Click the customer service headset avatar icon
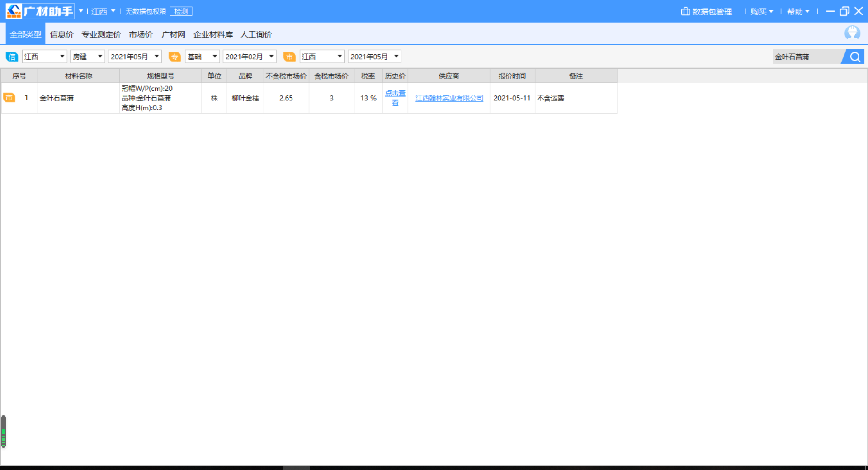This screenshot has height=470, width=868. [852, 33]
